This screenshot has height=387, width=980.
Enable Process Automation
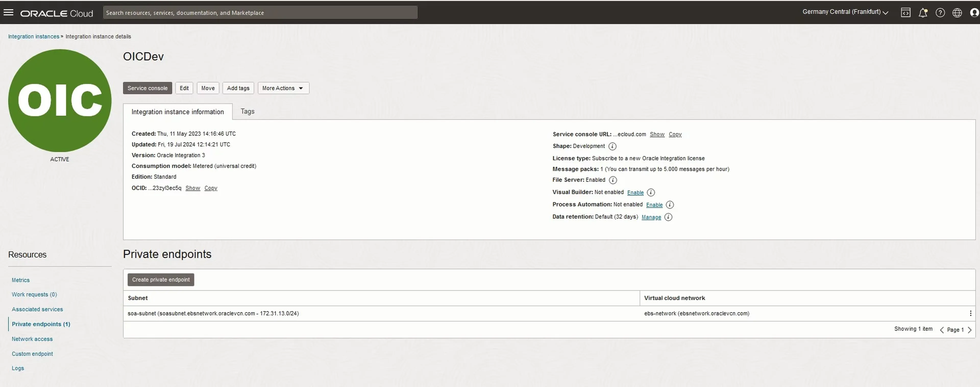[654, 205]
